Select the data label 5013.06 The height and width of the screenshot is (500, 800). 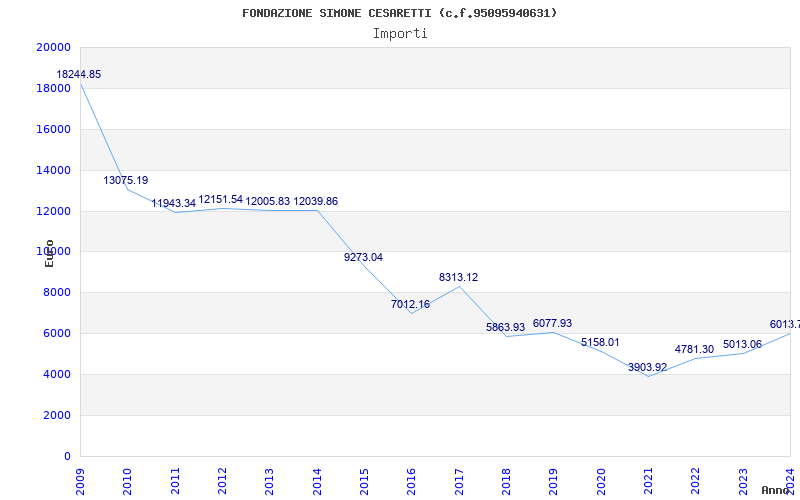coord(742,344)
